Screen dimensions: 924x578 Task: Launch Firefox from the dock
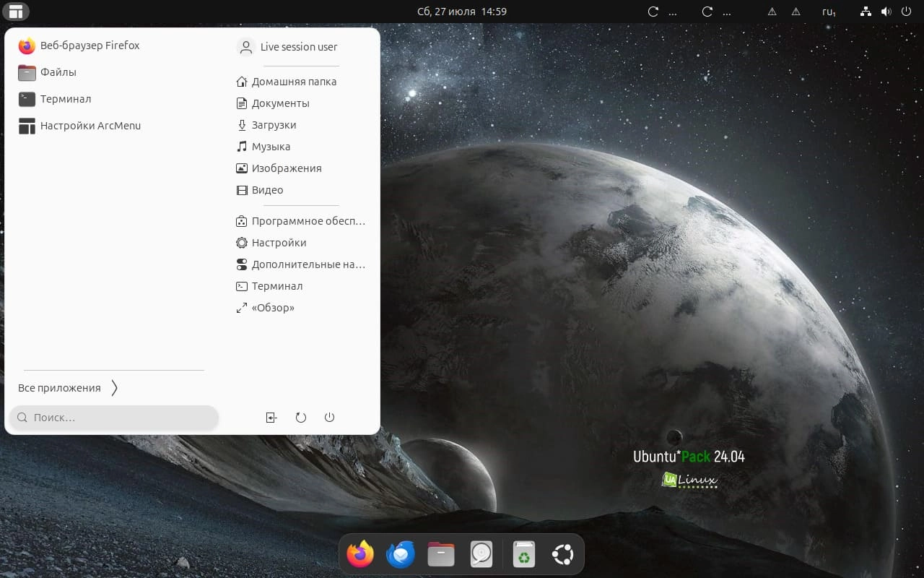coord(360,554)
